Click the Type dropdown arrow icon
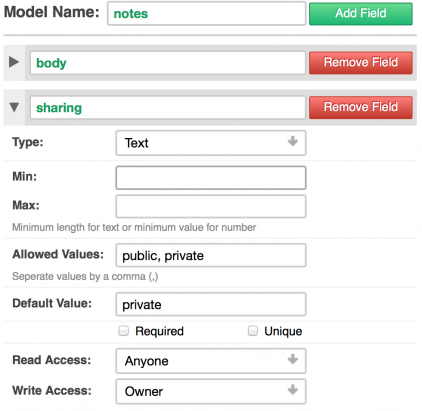The image size is (422, 411). (293, 141)
